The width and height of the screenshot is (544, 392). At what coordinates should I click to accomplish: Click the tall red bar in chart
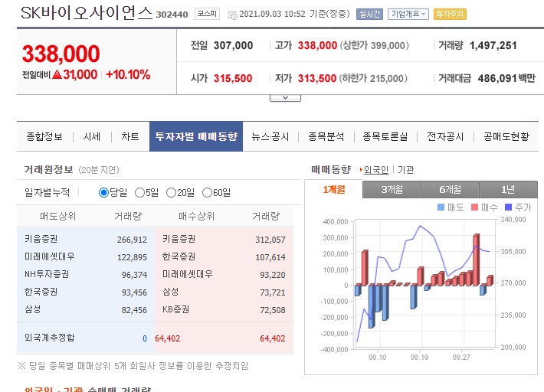pos(476,259)
